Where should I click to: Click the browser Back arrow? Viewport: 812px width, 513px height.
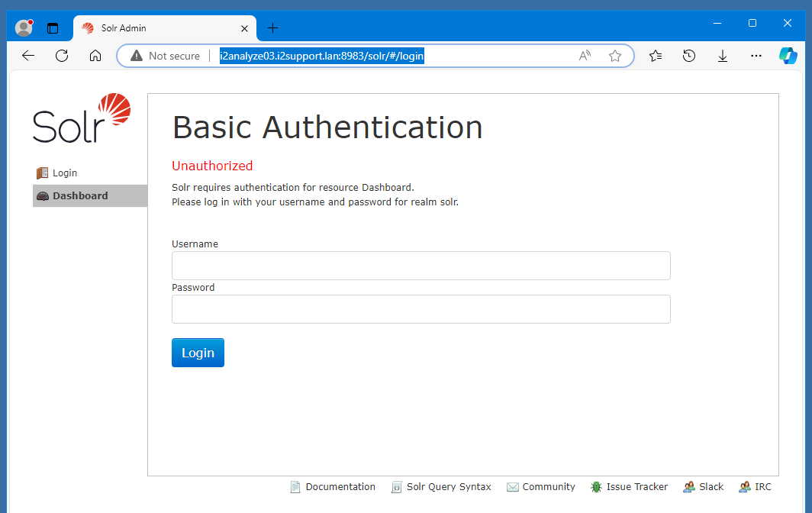click(x=28, y=56)
